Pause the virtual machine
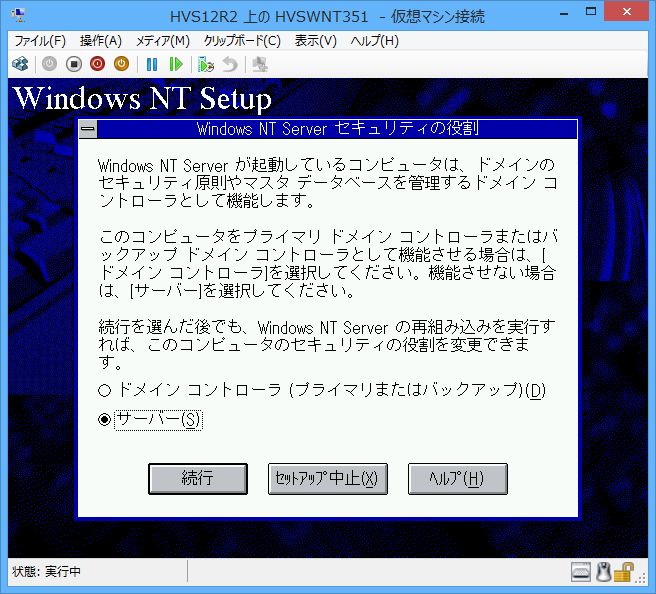 pos(152,64)
